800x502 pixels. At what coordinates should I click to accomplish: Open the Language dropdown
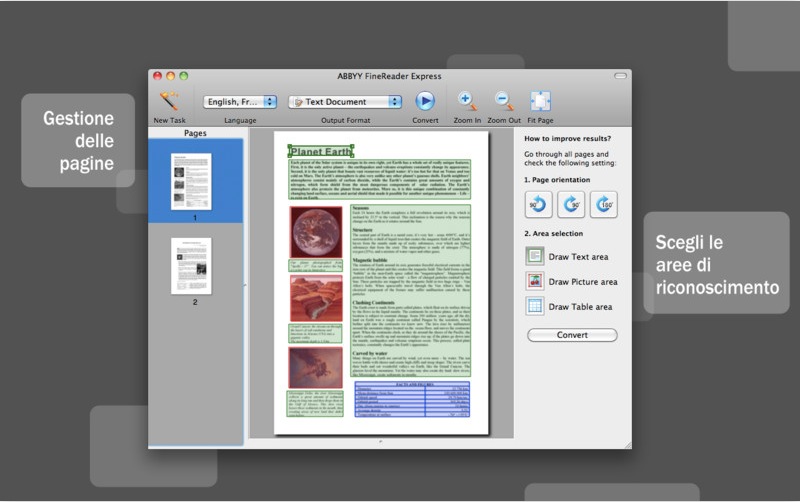(240, 101)
